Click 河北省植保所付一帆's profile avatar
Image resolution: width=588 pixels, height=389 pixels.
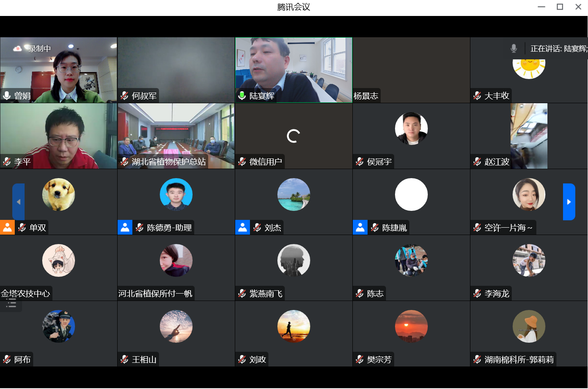(x=176, y=260)
